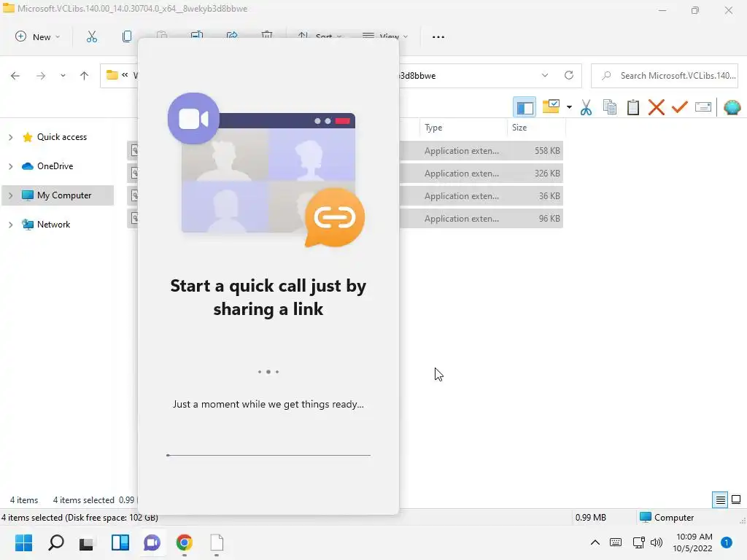This screenshot has width=747, height=560.
Task: Open the address bar history dropdown chevron
Action: (544, 75)
